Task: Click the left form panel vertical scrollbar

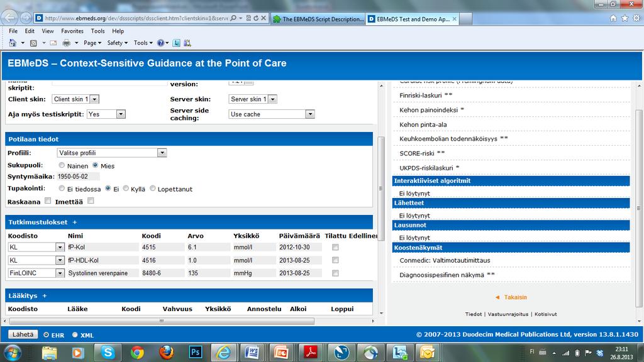Action: click(x=380, y=189)
